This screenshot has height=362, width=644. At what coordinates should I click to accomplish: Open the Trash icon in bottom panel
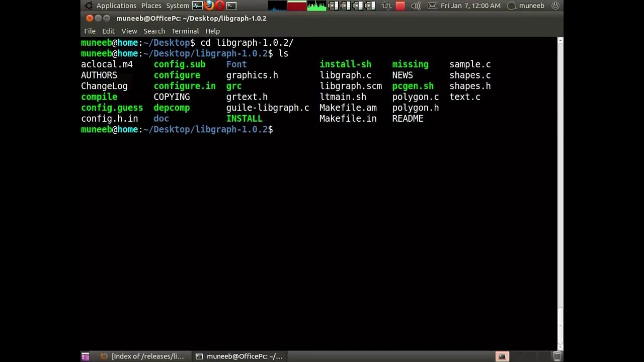coord(557,356)
